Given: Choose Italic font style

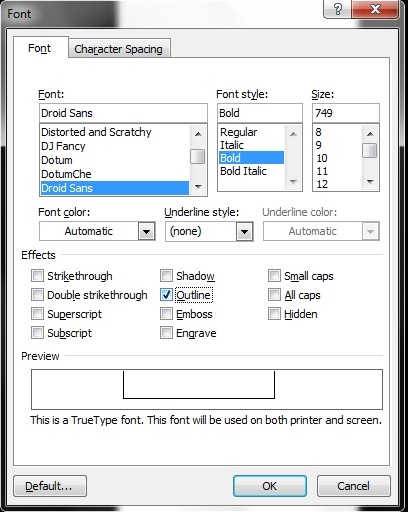Looking at the screenshot, I should point(251,145).
